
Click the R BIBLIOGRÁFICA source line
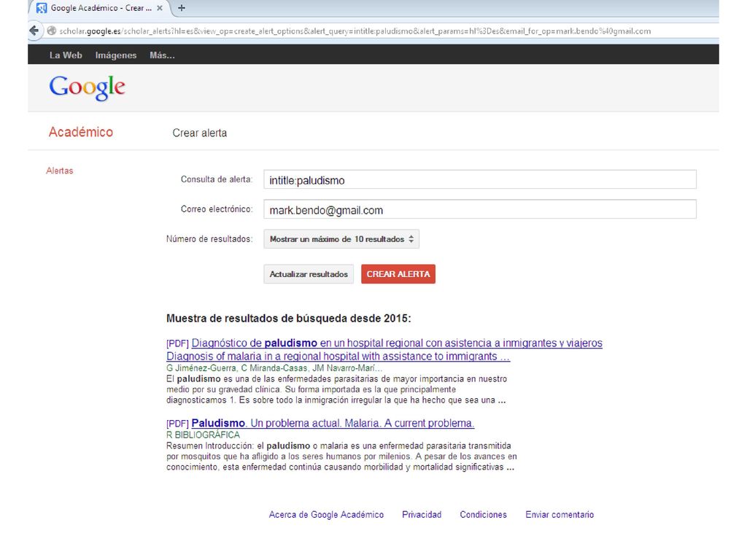pos(203,435)
